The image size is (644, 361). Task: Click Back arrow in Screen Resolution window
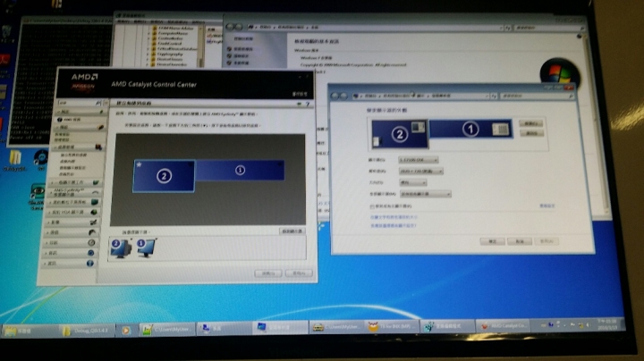coord(335,96)
